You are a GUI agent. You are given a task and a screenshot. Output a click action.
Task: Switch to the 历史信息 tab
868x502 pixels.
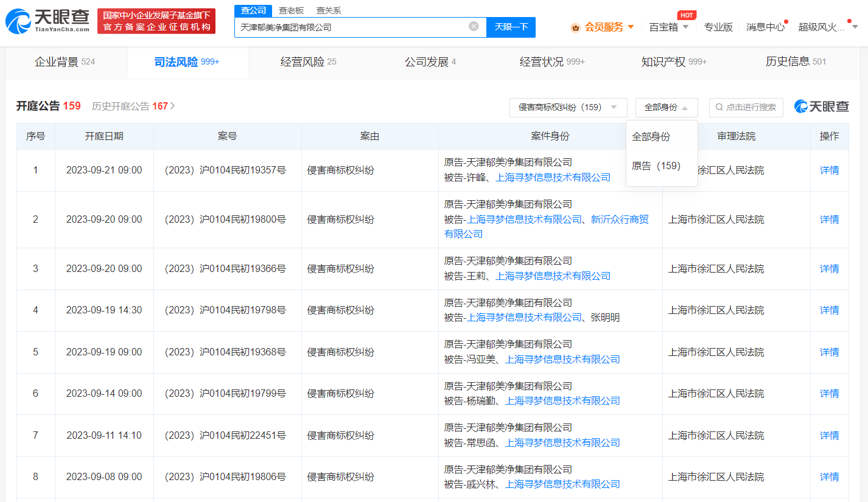[x=796, y=61]
